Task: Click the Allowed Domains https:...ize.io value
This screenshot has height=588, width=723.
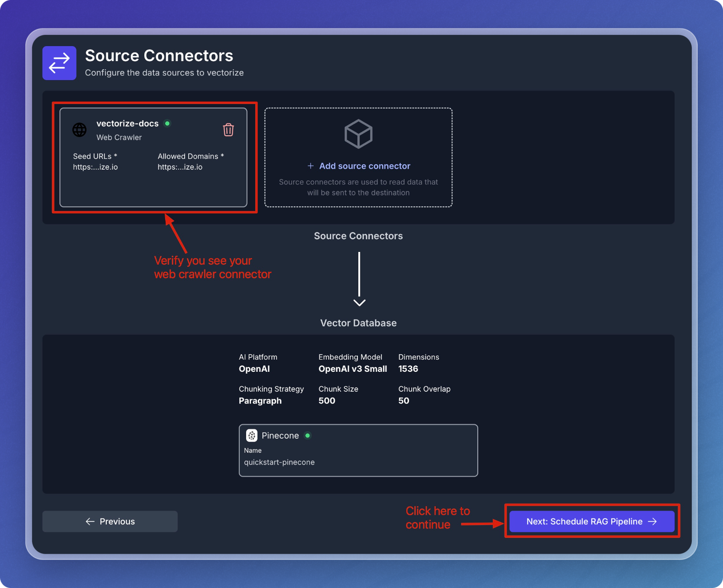Action: [180, 167]
